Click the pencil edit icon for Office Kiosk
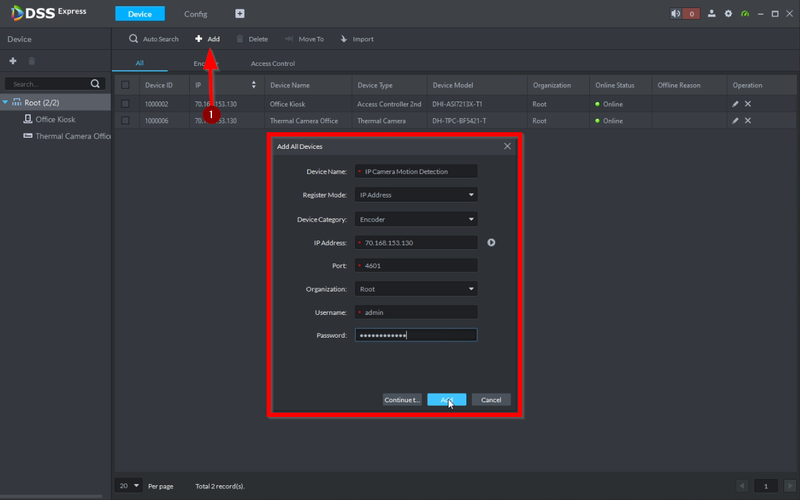Screen dimensions: 800x500 point(735,104)
